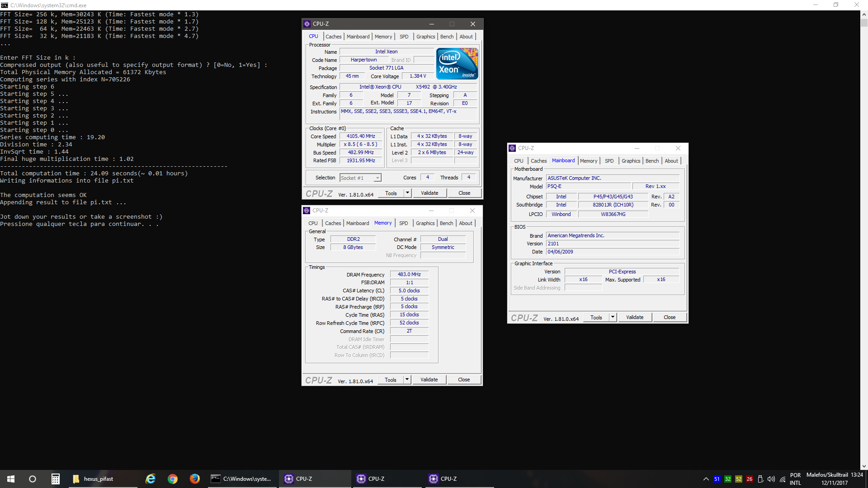Select About tab in Mainboard window
Viewport: 868px width, 488px height.
[671, 161]
